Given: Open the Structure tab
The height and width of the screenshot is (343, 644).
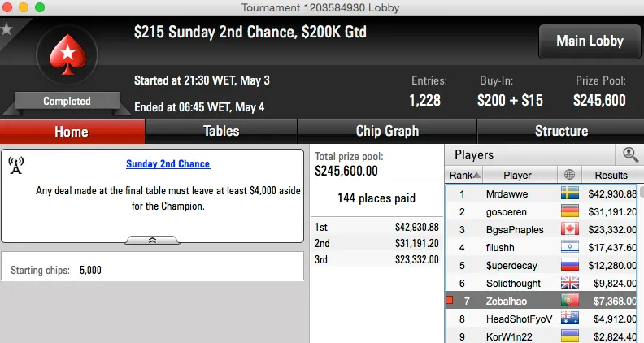Looking at the screenshot, I should tap(561, 131).
